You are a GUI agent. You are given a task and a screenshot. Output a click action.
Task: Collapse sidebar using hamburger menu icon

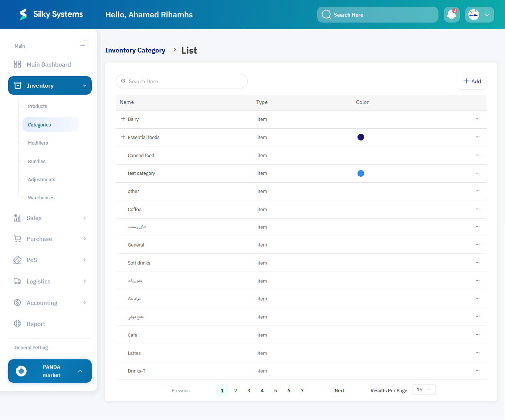[x=84, y=43]
